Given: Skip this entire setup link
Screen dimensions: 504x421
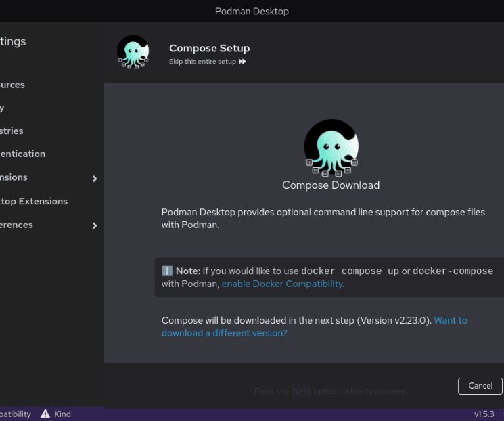Looking at the screenshot, I should point(208,62).
